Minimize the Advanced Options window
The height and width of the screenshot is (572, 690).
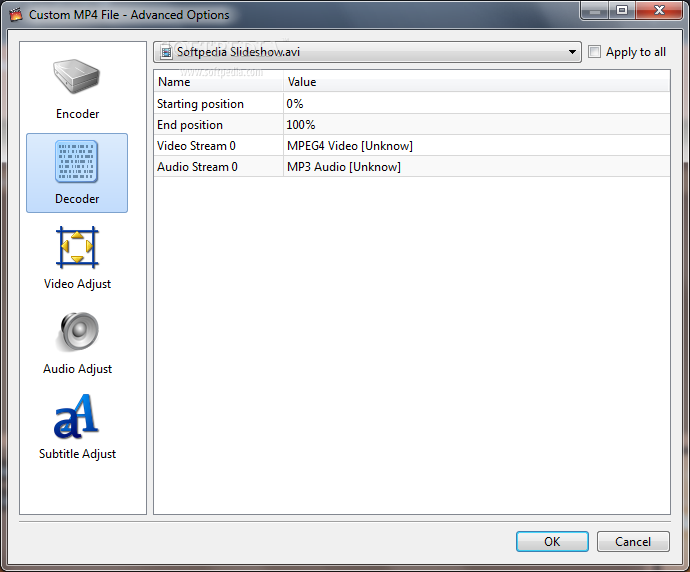point(595,10)
